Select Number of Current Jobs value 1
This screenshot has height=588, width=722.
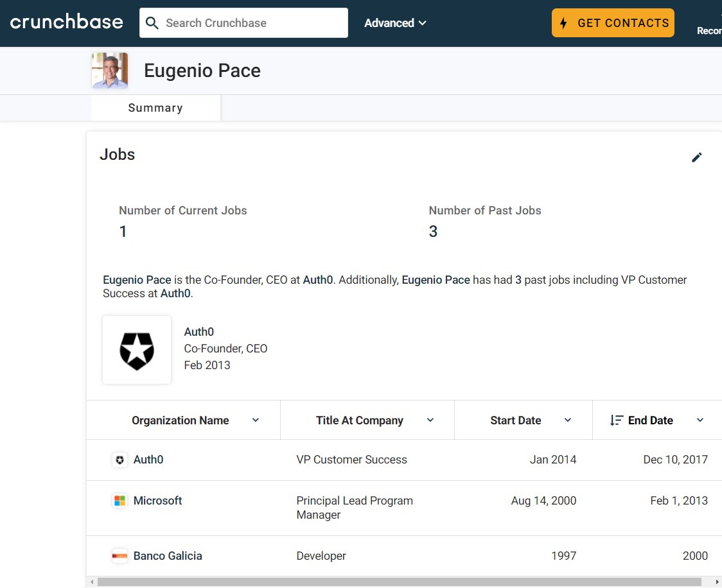(x=123, y=231)
